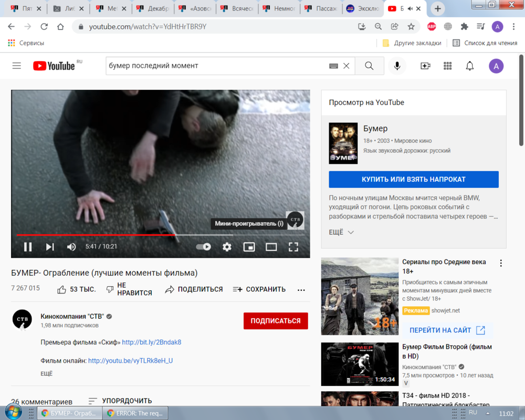Open options for Сериалы про Средние века ad
The width and height of the screenshot is (525, 420).
pos(501,263)
